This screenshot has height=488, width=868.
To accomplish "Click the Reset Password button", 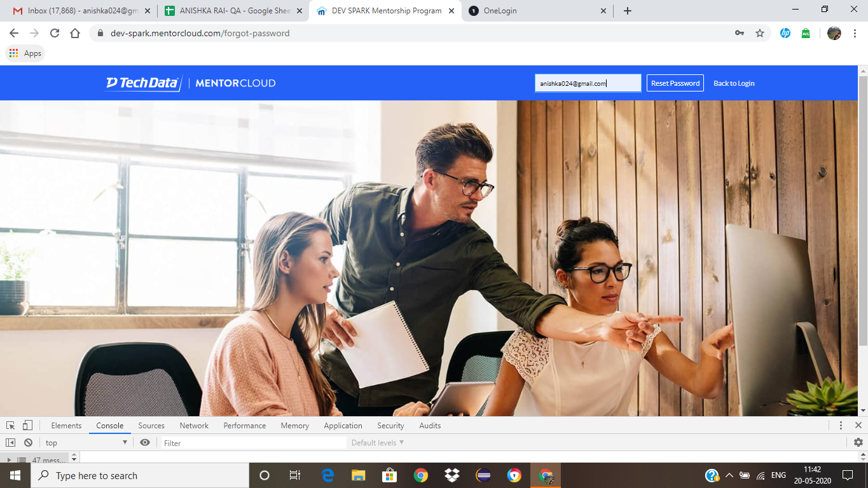I will click(x=675, y=83).
